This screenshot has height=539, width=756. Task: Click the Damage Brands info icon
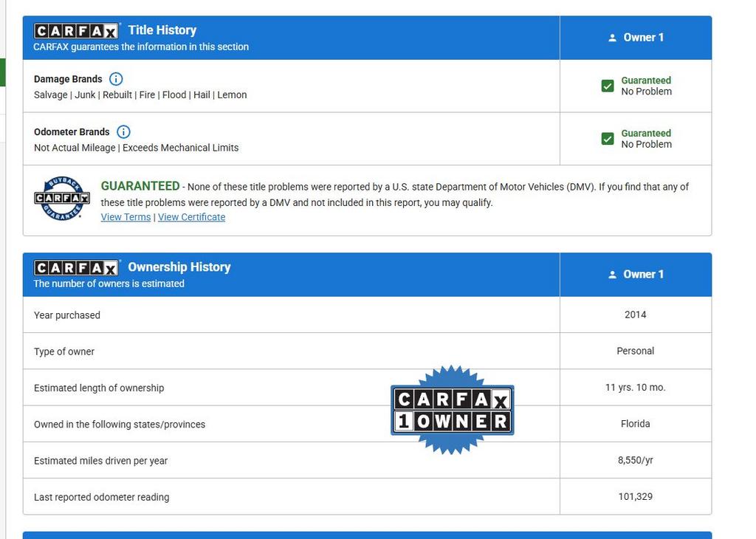(x=116, y=79)
